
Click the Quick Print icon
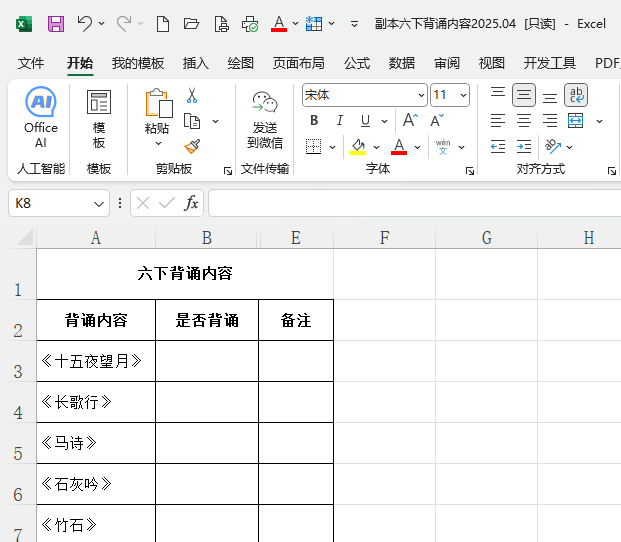pyautogui.click(x=250, y=24)
